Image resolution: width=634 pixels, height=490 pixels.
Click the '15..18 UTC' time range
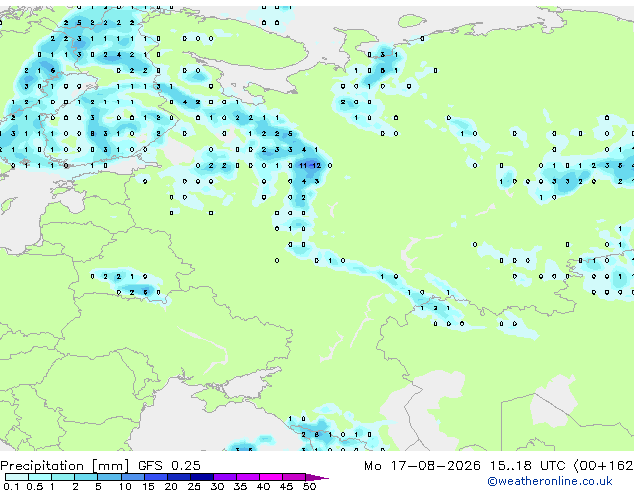click(x=527, y=466)
